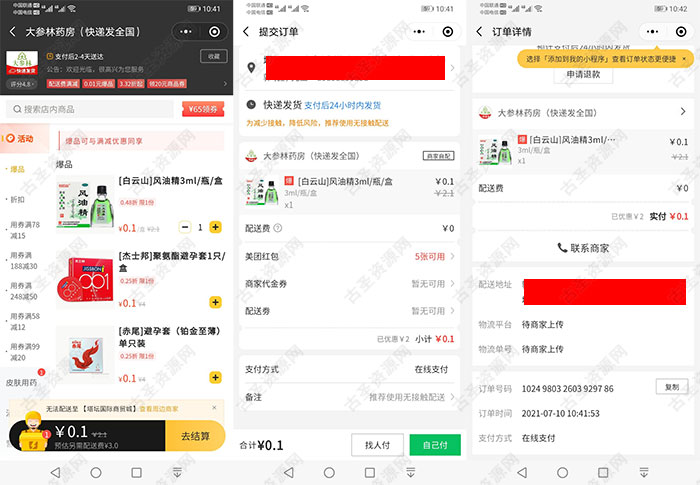The image size is (700, 485).
Task: Tap the 申请退款 button
Action: click(583, 74)
